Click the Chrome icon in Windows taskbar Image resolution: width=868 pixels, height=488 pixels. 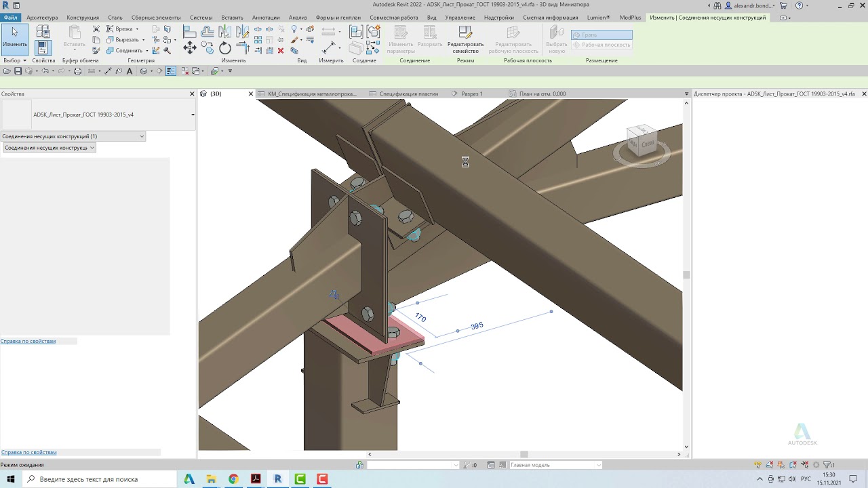coord(233,479)
